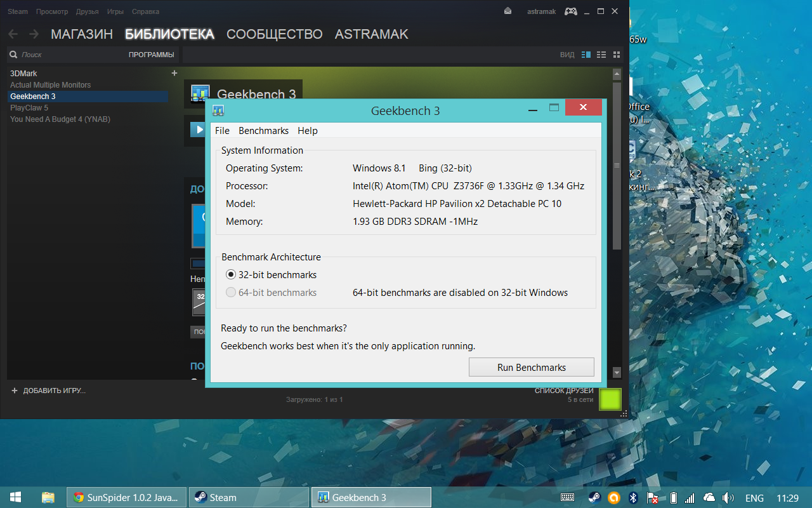
Task: Switch library to detail view icon
Action: [586, 55]
